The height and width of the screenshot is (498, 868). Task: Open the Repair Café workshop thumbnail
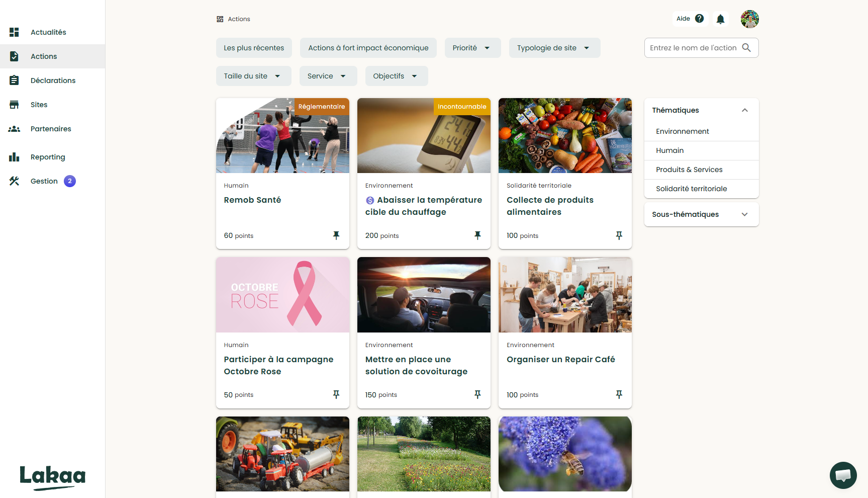565,295
